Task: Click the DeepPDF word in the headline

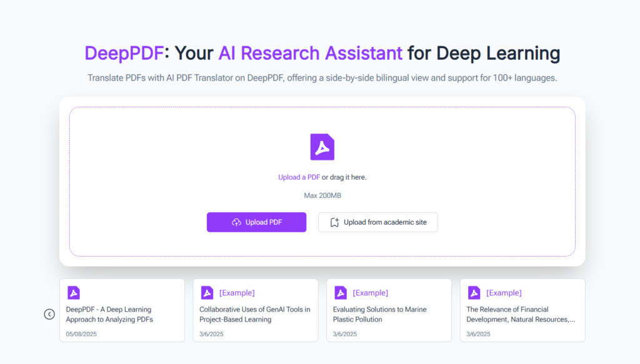Action: point(124,54)
